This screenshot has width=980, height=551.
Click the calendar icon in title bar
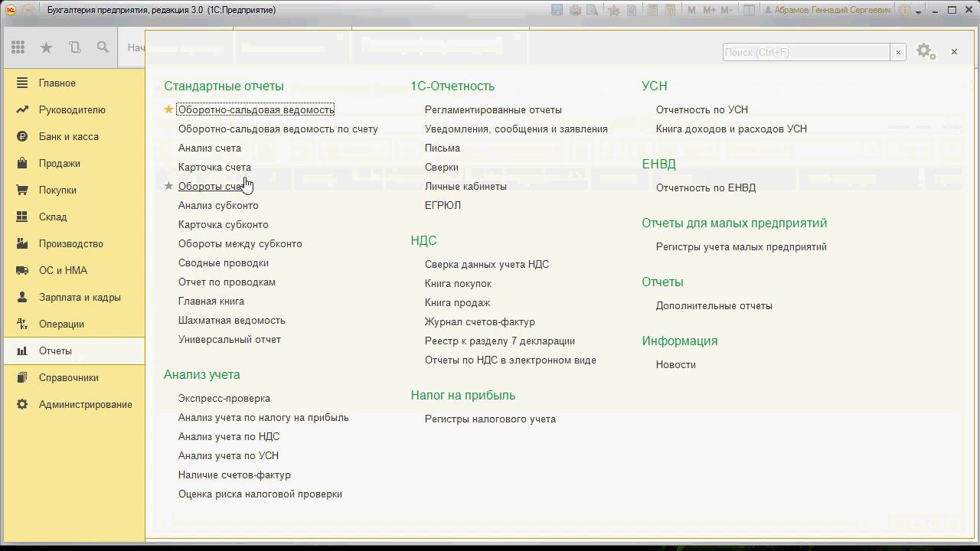[670, 10]
